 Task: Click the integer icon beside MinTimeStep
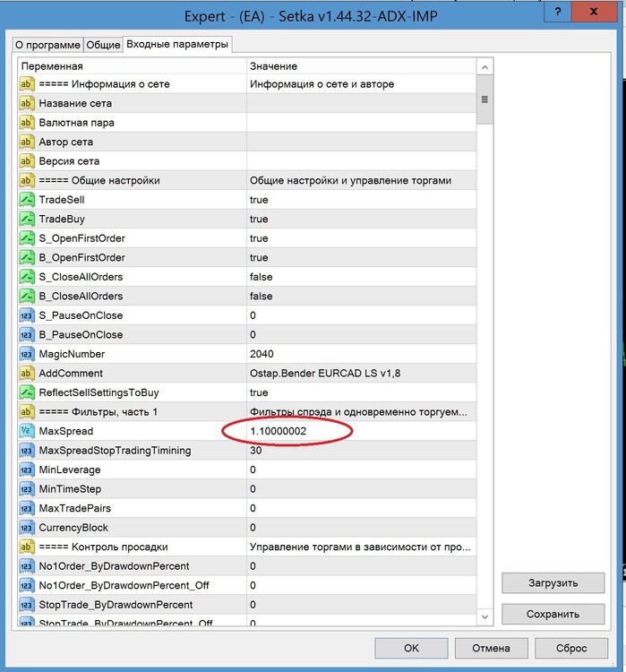[x=27, y=489]
